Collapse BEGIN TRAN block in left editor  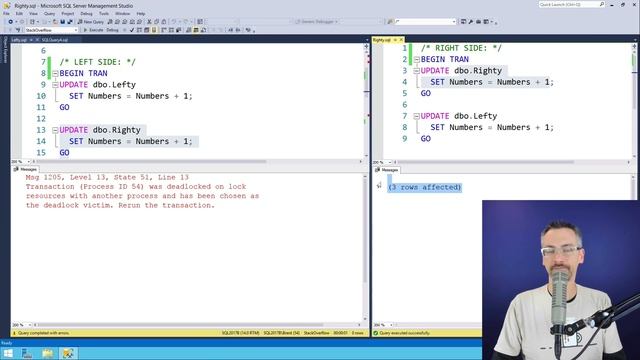click(x=55, y=74)
